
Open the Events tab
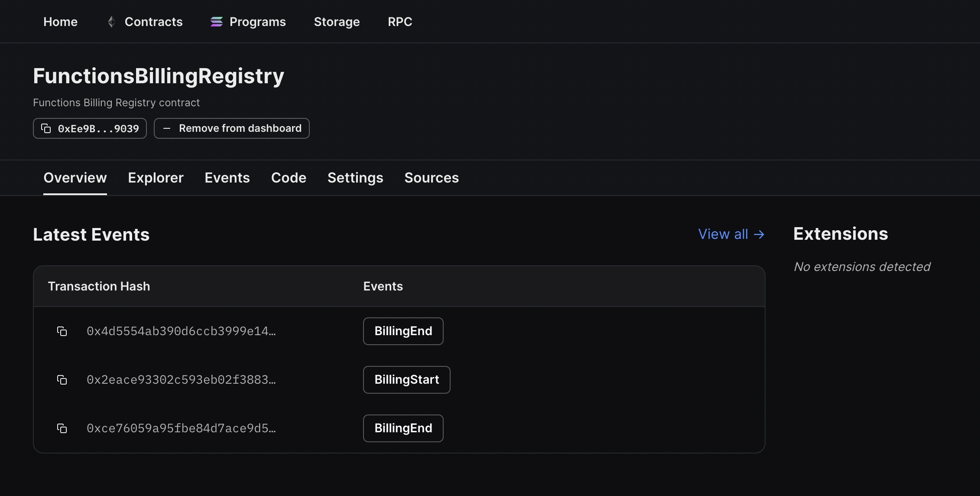point(227,178)
